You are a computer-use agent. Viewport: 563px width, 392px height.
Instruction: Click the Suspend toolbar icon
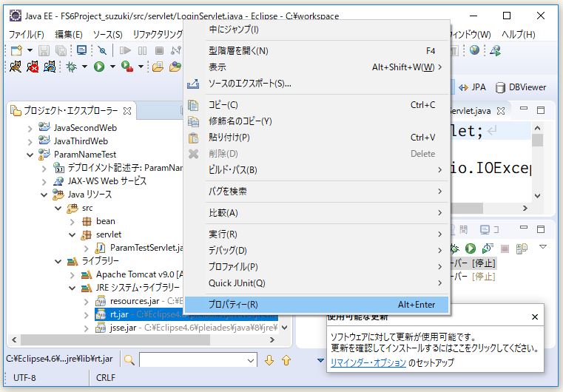(x=143, y=50)
